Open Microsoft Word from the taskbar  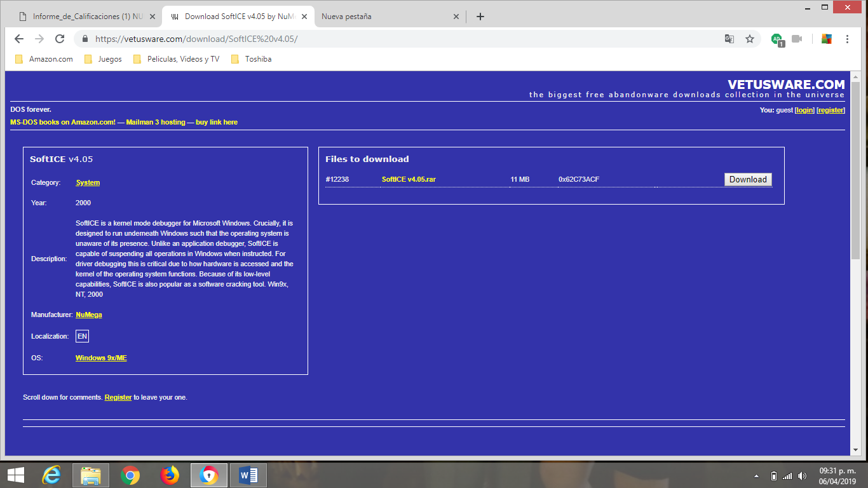[248, 475]
